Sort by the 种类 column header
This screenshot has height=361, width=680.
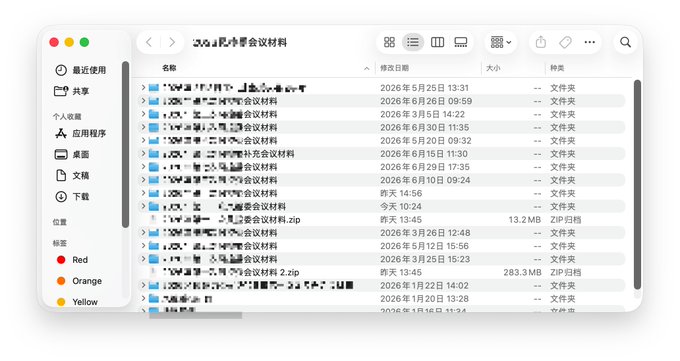[557, 68]
